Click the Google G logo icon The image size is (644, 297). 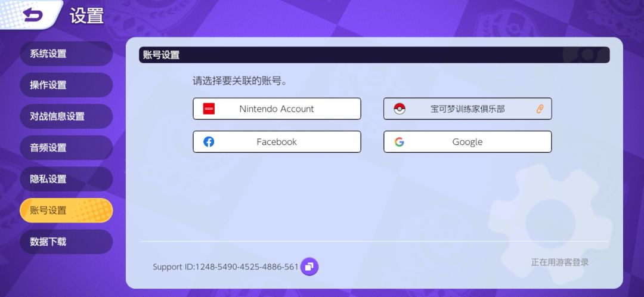[399, 142]
